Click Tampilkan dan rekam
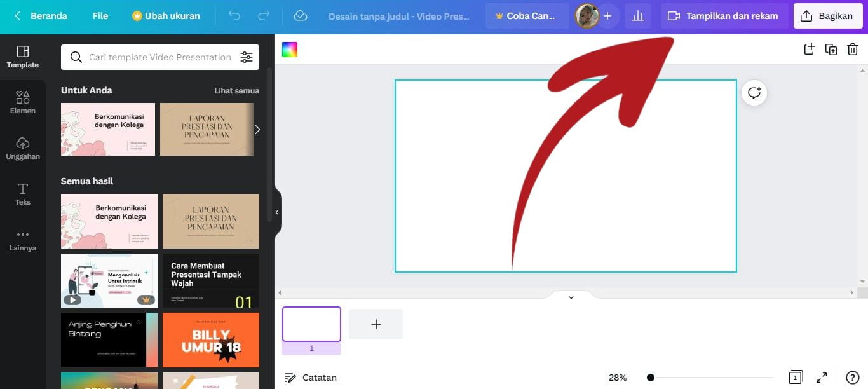 tap(723, 15)
